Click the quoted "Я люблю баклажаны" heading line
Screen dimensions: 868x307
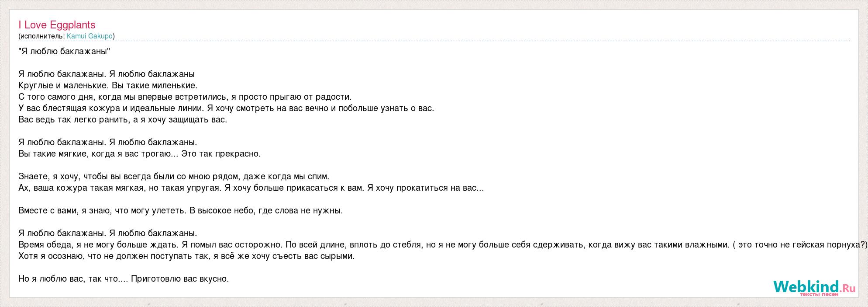coord(64,52)
